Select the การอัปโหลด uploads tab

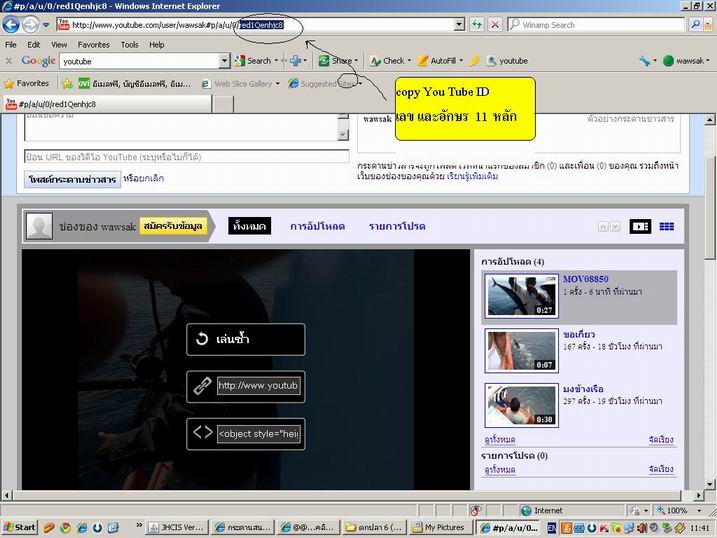click(317, 226)
